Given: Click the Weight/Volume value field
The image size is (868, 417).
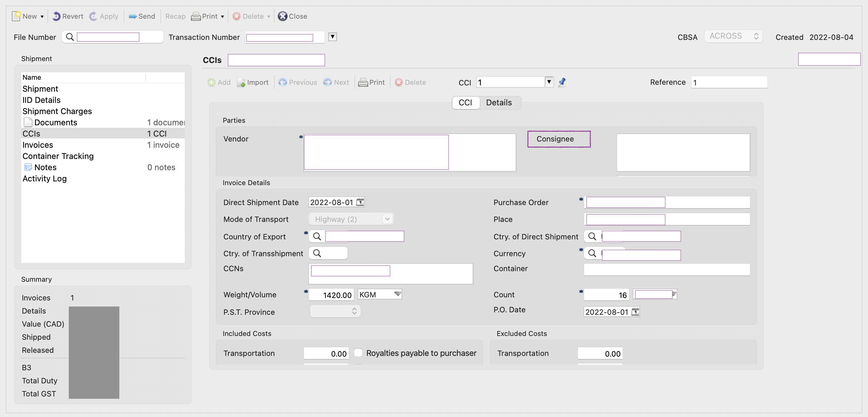Looking at the screenshot, I should pos(331,295).
